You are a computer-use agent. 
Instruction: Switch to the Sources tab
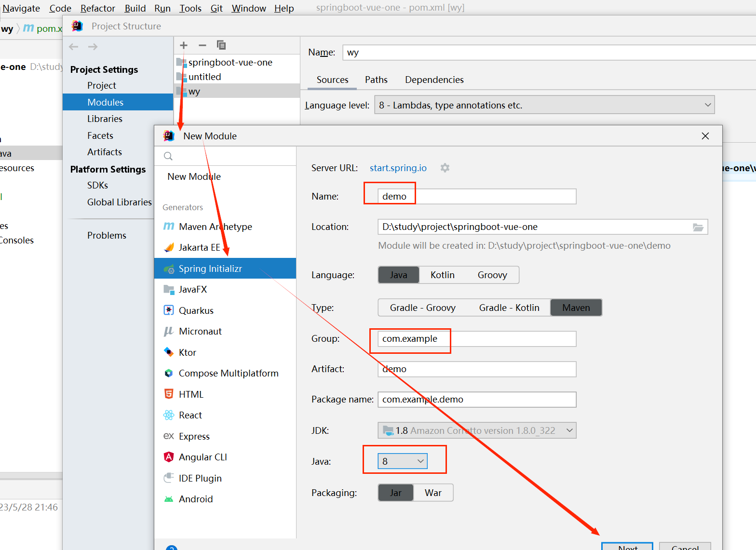333,80
